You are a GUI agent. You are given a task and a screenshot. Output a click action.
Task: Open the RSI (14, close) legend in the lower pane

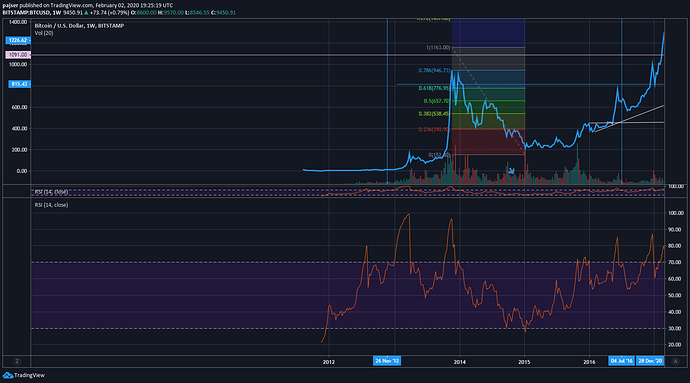coord(51,205)
